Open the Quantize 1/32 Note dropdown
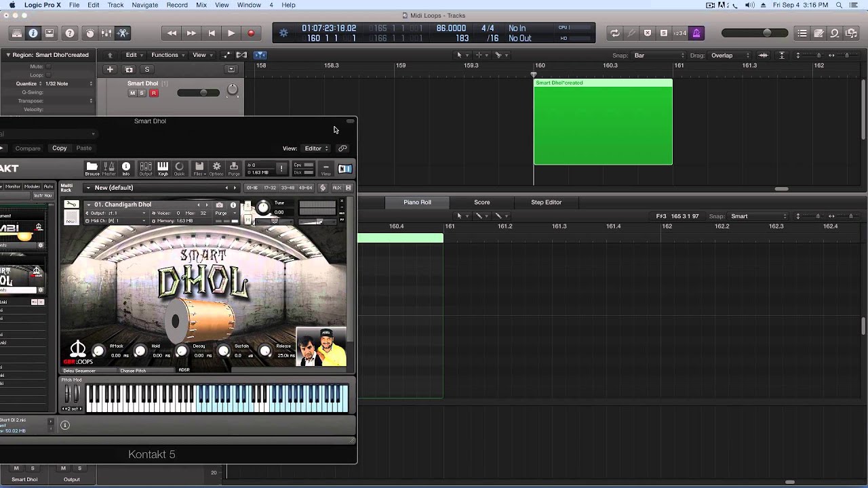Screen dimensions: 868x488 [x=69, y=84]
